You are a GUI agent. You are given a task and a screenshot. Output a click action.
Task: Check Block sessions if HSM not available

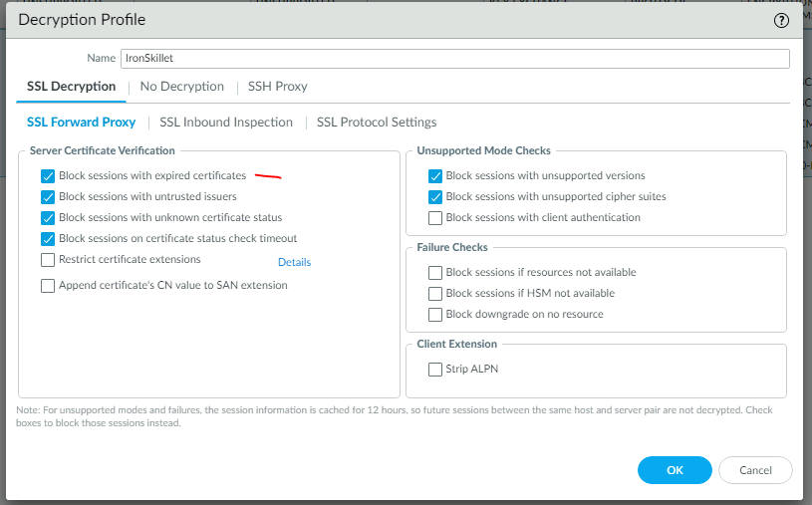[435, 294]
